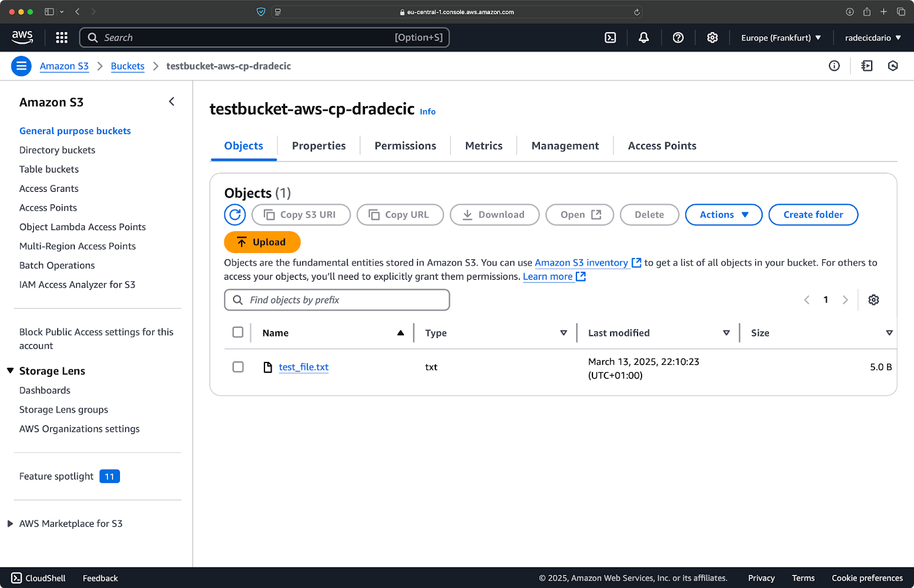Click the Delete button

(x=650, y=215)
